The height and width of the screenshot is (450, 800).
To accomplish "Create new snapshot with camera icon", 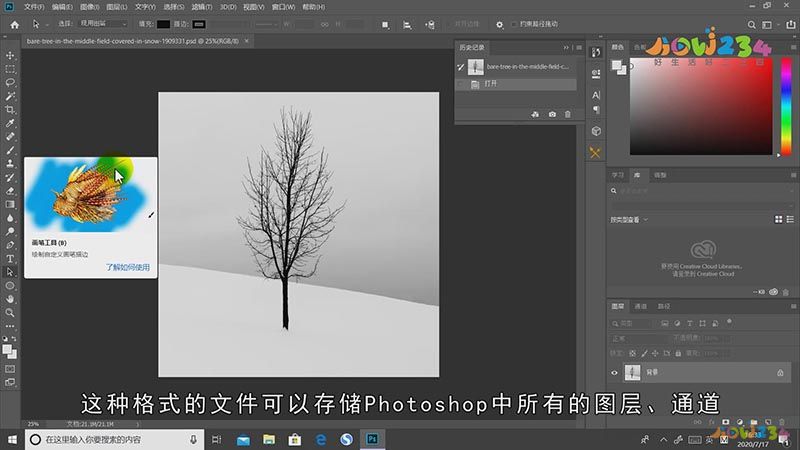I will [x=552, y=114].
